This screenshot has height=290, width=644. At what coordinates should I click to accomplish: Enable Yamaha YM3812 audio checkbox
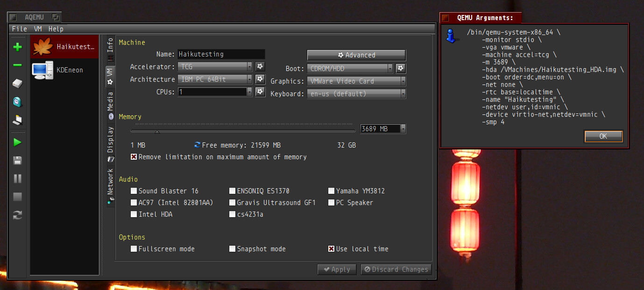(331, 191)
